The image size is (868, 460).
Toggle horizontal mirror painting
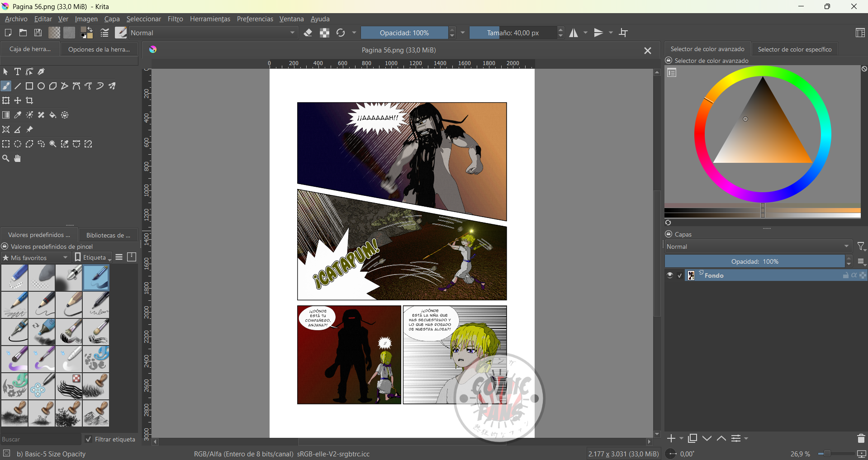click(574, 33)
